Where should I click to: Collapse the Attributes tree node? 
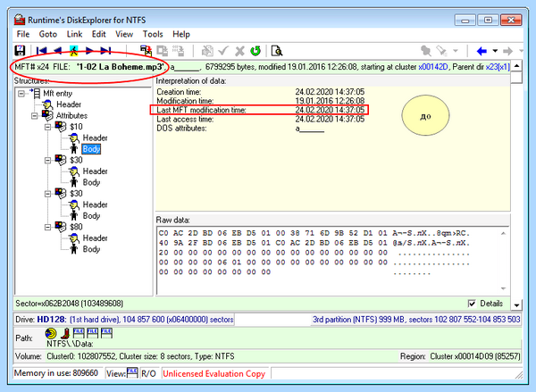(35, 115)
